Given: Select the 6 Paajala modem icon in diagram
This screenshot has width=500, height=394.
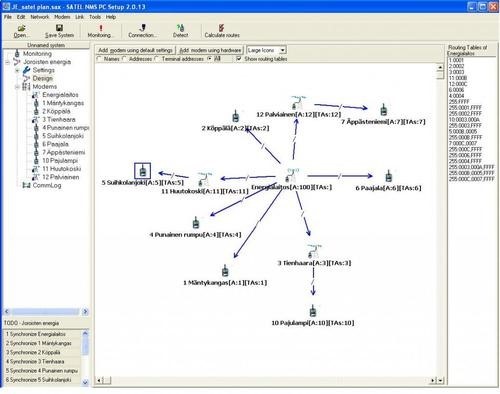Looking at the screenshot, I should click(388, 176).
